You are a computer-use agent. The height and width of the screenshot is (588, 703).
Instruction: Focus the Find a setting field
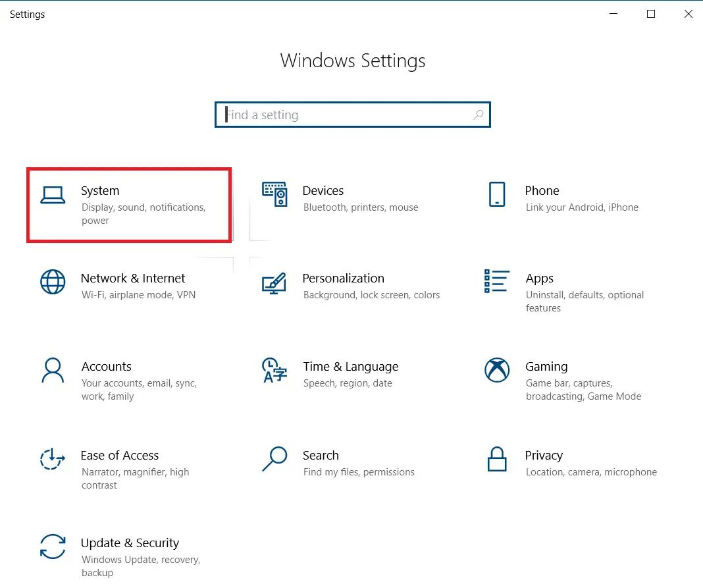click(x=352, y=115)
